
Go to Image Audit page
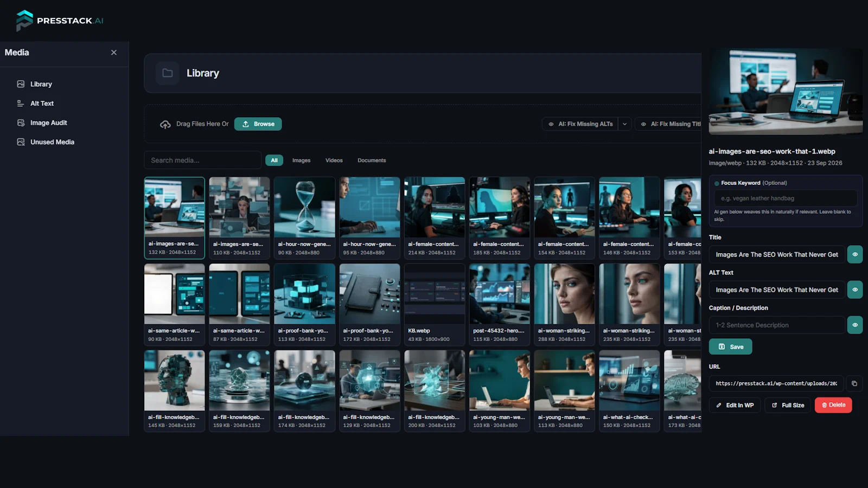pyautogui.click(x=48, y=123)
